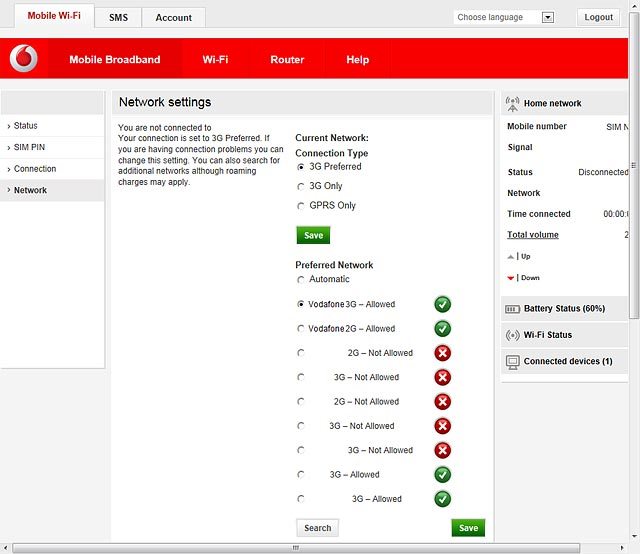Click the Wi-Fi Status signal icon
Viewport: 640px width, 554px height.
point(512,335)
